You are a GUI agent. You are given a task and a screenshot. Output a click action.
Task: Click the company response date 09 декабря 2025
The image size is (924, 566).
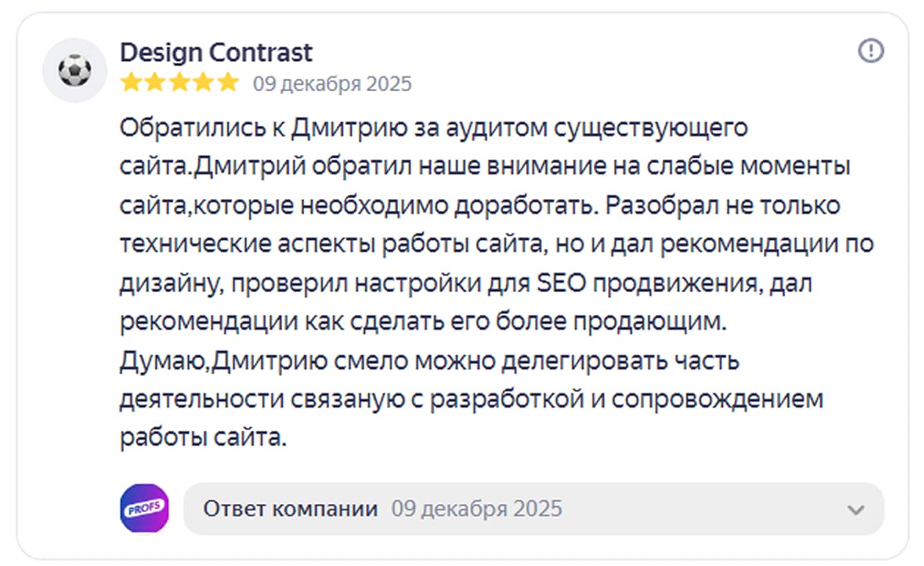click(x=477, y=509)
